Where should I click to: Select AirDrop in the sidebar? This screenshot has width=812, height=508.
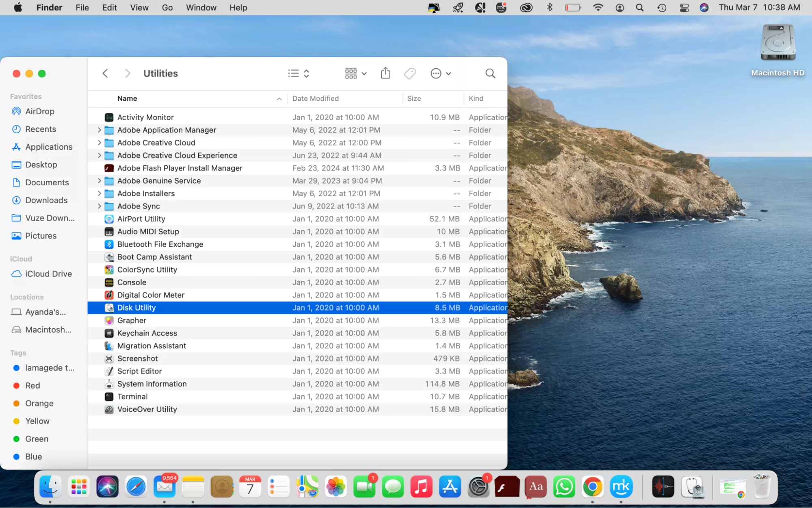pyautogui.click(x=39, y=111)
